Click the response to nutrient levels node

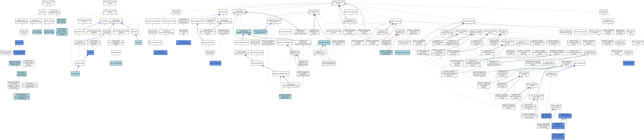tap(620, 43)
